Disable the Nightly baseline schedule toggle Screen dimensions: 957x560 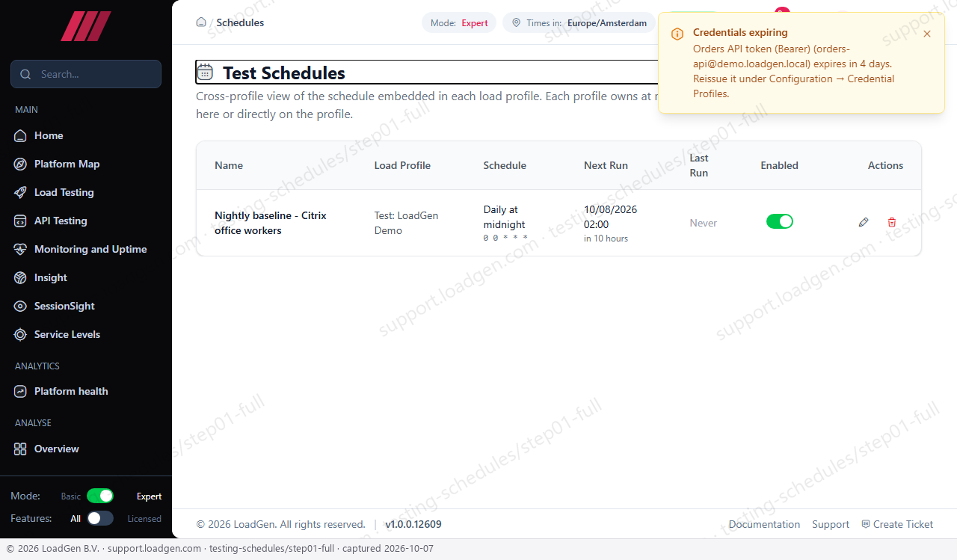pos(780,221)
